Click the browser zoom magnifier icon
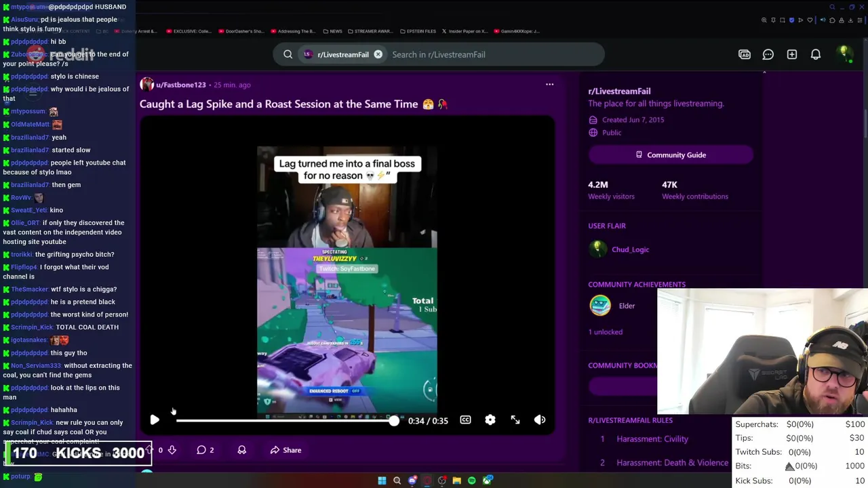The image size is (868, 488). coord(764,20)
